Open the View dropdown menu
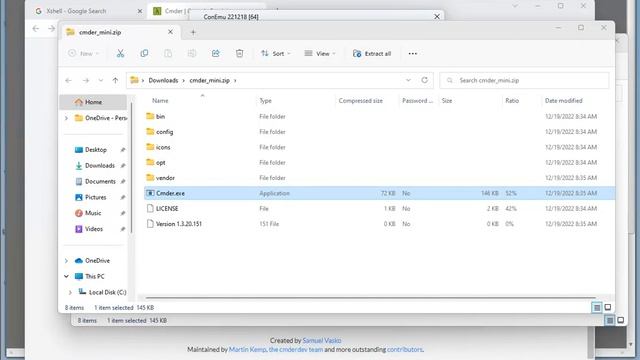 [x=320, y=53]
